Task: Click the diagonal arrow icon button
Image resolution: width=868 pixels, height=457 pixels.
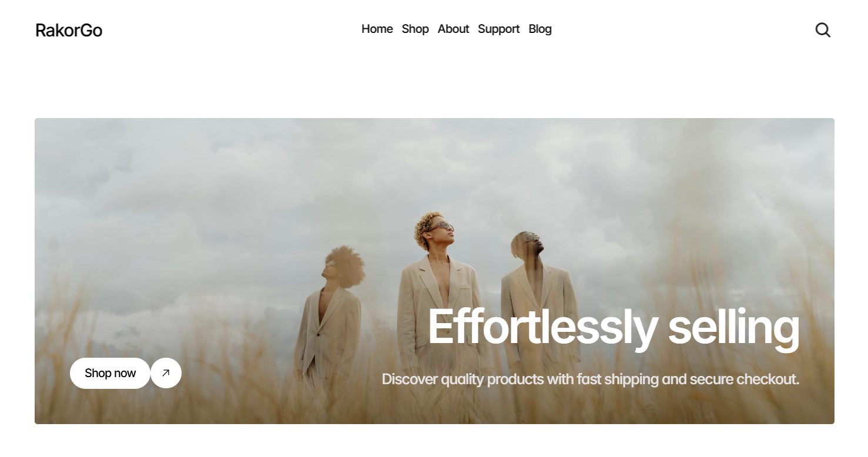Action: 166,373
